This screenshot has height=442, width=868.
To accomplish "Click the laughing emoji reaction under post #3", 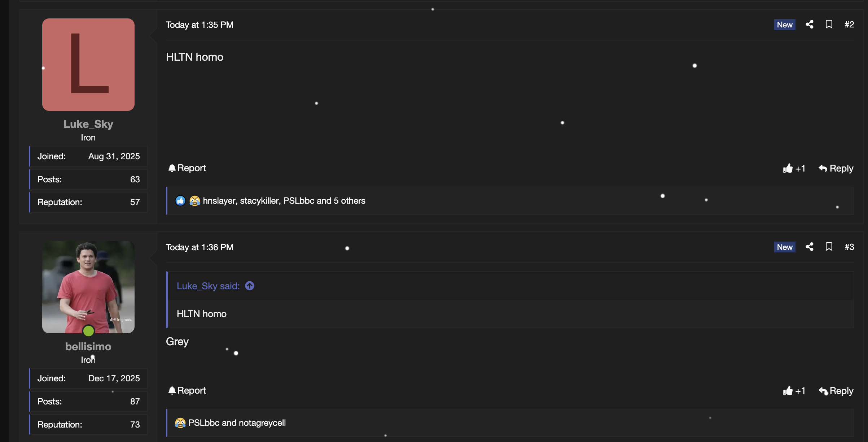I will point(180,423).
